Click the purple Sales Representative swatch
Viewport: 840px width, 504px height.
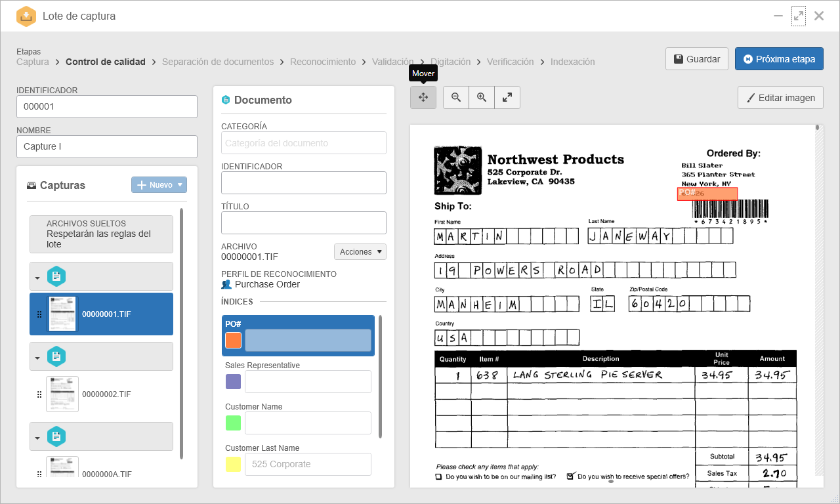click(233, 381)
